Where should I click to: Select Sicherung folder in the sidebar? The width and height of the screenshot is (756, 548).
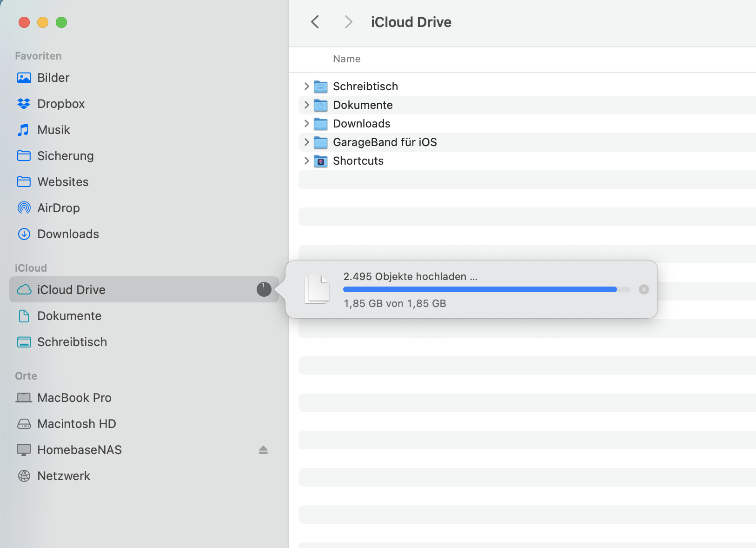(x=65, y=156)
